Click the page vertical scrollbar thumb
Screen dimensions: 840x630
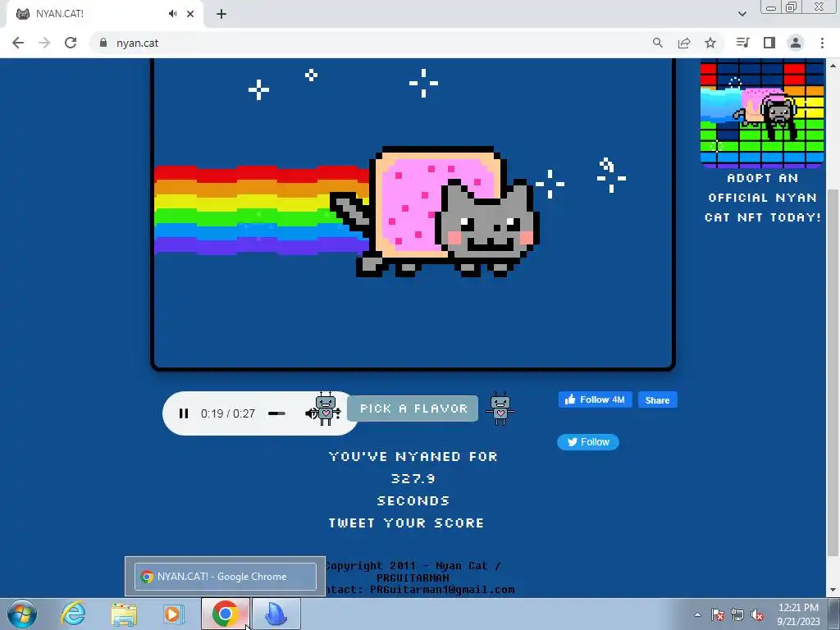833,372
